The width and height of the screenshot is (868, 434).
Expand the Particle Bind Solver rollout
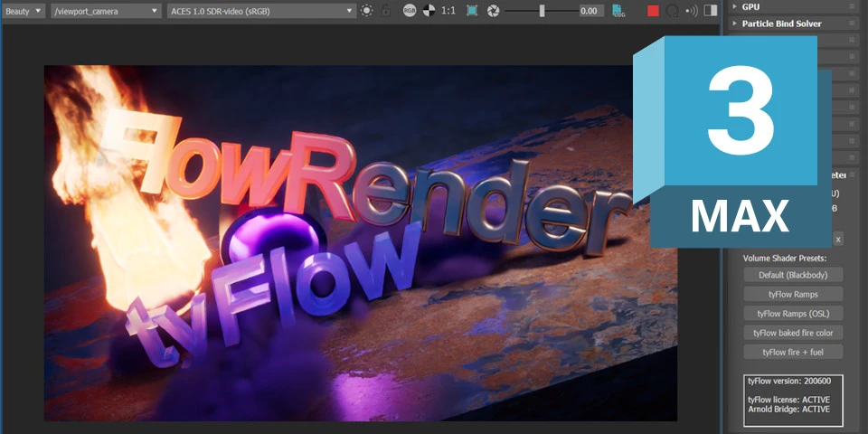click(x=793, y=24)
